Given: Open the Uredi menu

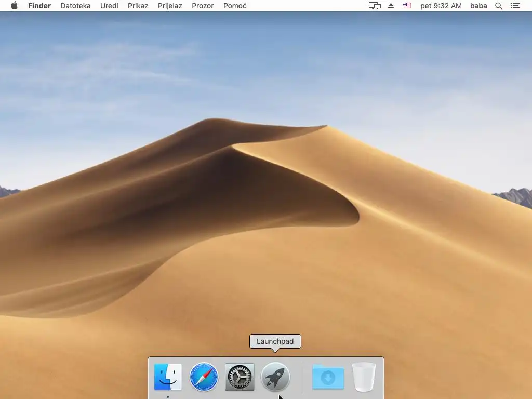Looking at the screenshot, I should coord(109,6).
